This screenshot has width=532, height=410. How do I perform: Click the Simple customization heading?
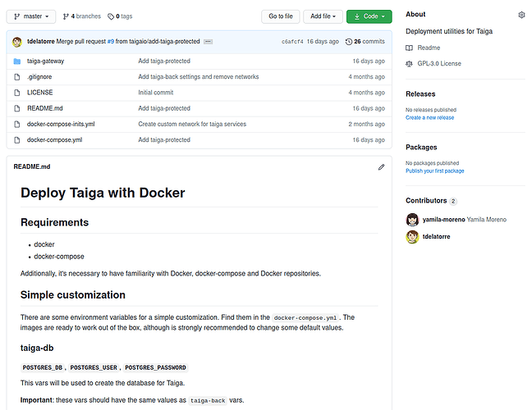(73, 295)
